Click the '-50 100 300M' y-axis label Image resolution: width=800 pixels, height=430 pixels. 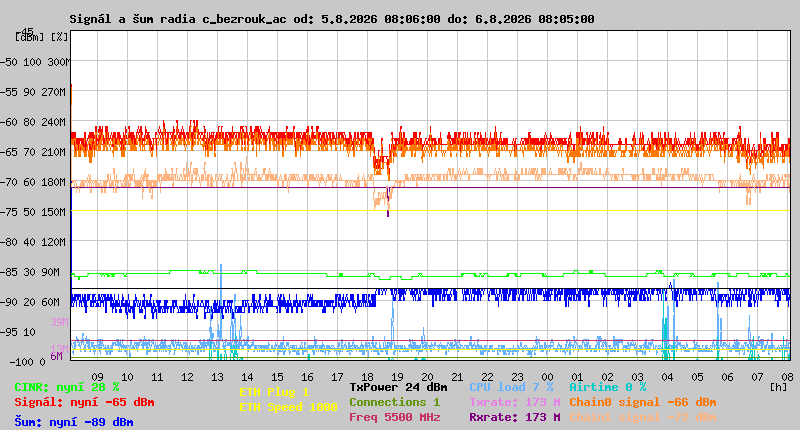pos(35,62)
